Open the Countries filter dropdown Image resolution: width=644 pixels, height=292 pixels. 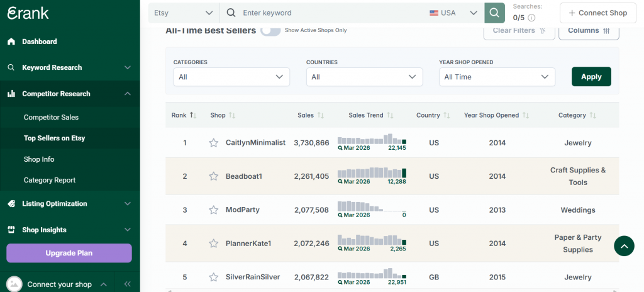(x=364, y=77)
